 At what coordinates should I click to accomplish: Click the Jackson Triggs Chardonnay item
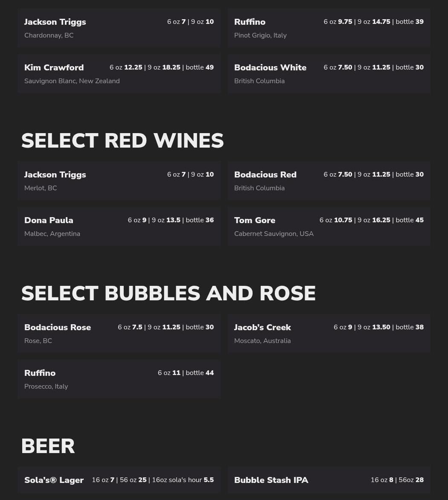[119, 28]
